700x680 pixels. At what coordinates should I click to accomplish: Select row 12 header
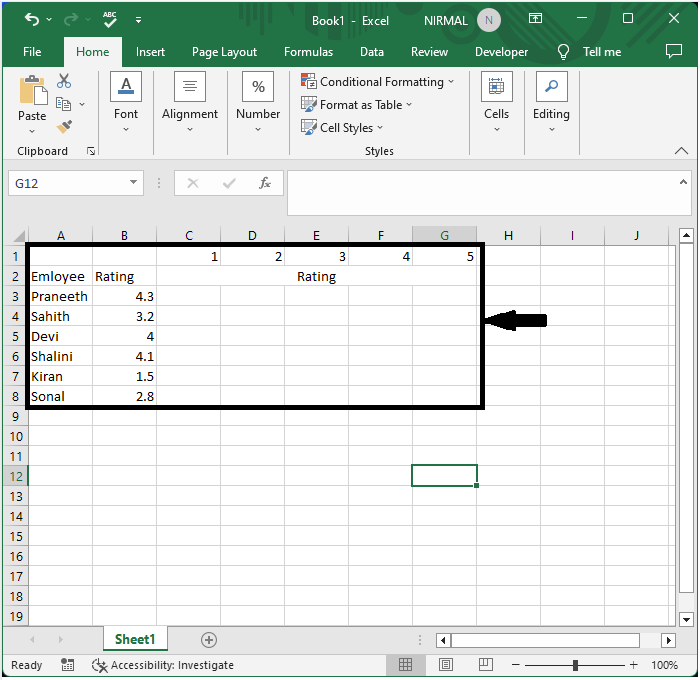tap(16, 476)
